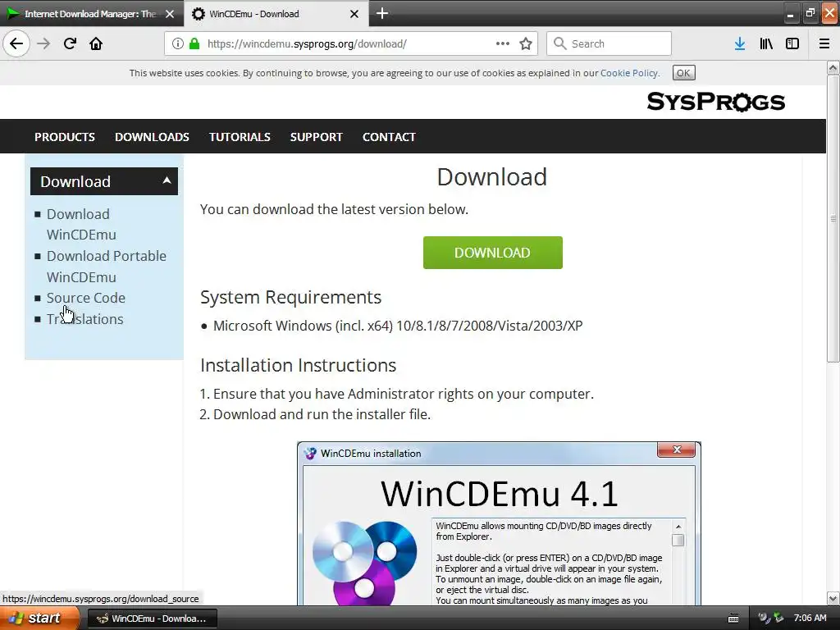Click the green secure connection padlock
This screenshot has width=840, height=630.
pyautogui.click(x=194, y=43)
